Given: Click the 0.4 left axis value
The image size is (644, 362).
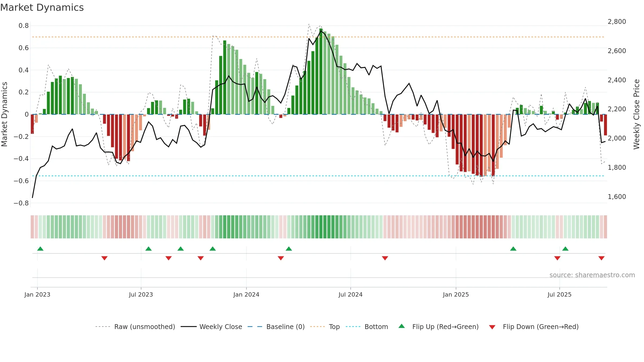Looking at the screenshot, I should point(24,70).
